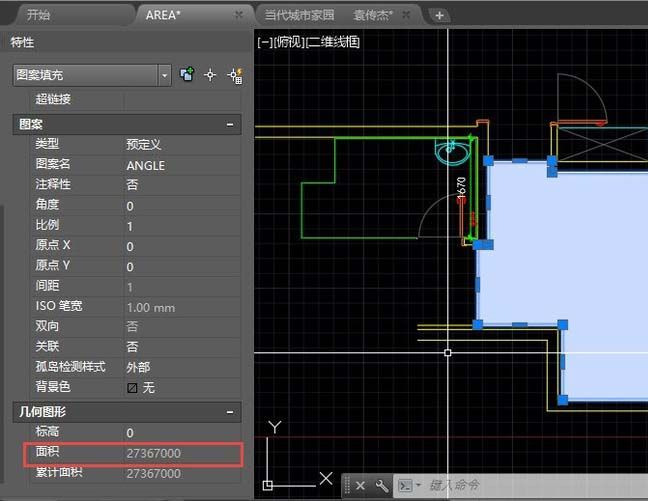Click the [-] viewport controls label
648x501 pixels.
point(264,42)
